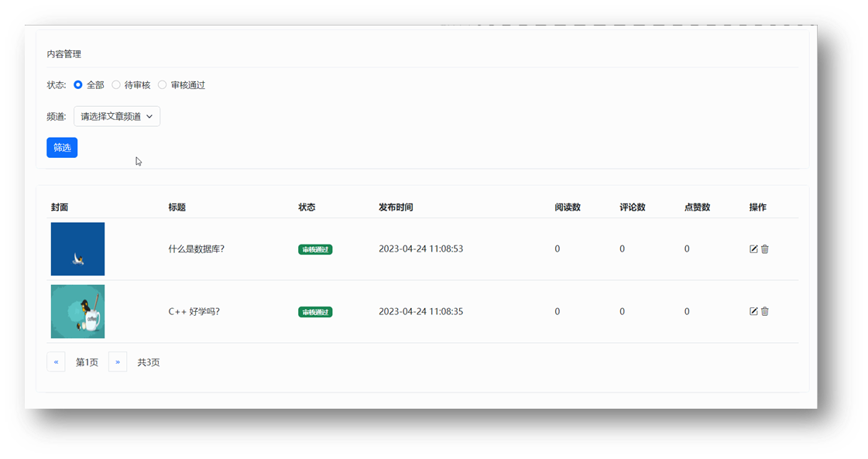Click the 审核通过 badge in second row

pyautogui.click(x=315, y=312)
